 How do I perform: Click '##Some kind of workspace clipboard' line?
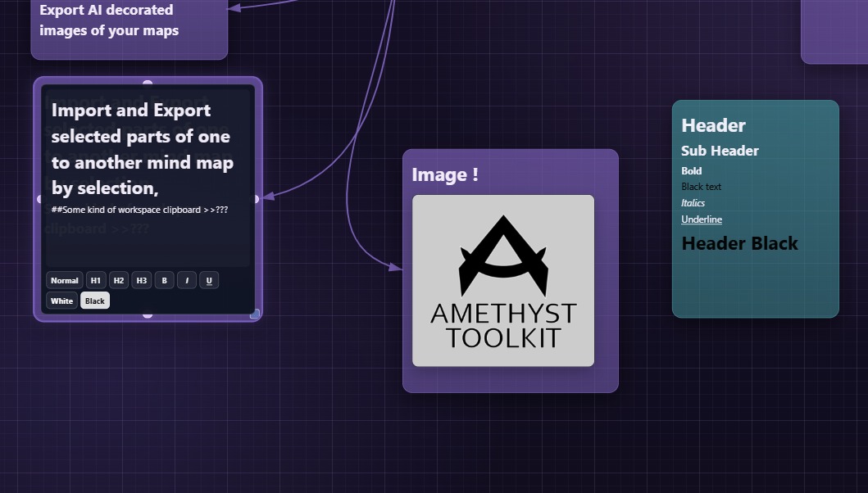139,210
